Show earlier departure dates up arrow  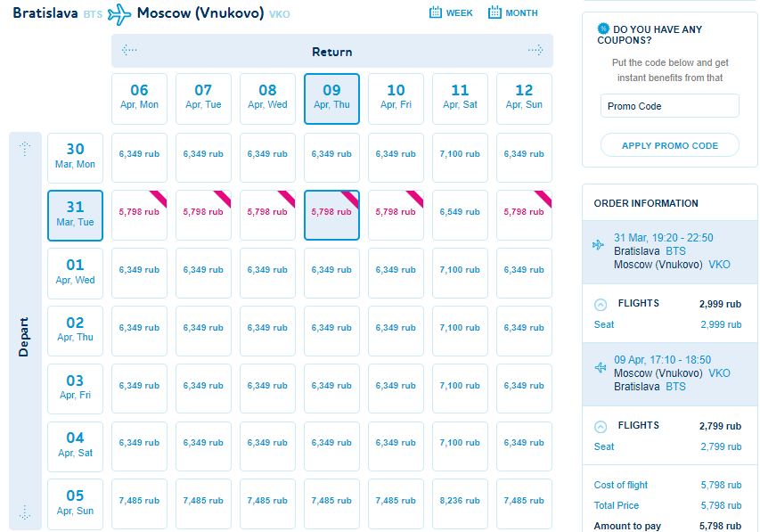[x=25, y=149]
